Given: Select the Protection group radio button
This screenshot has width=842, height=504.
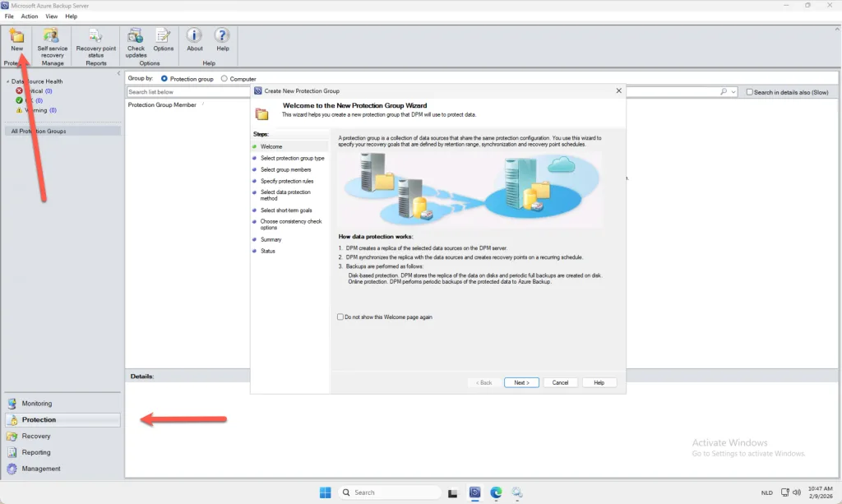Looking at the screenshot, I should pyautogui.click(x=164, y=79).
